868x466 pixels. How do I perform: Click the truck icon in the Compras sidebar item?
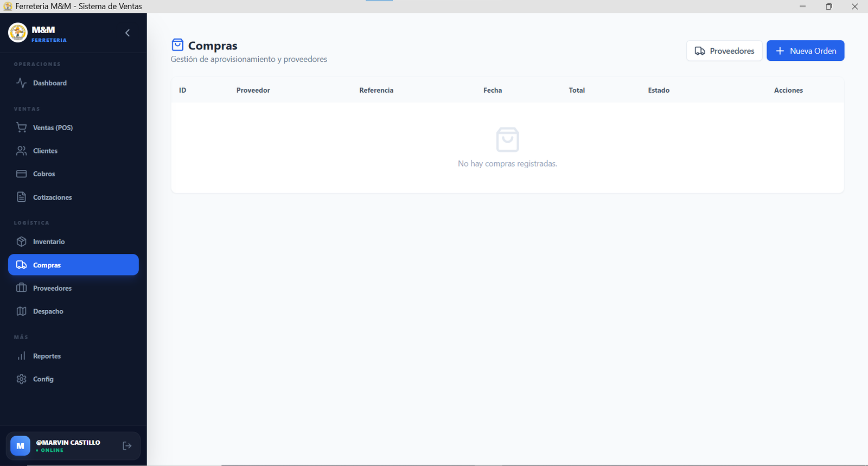(x=21, y=265)
